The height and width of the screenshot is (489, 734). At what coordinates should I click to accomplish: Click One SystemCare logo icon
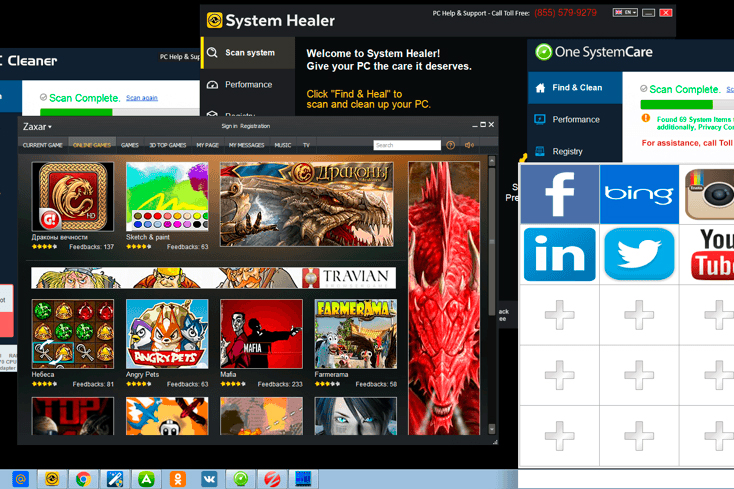pyautogui.click(x=543, y=52)
